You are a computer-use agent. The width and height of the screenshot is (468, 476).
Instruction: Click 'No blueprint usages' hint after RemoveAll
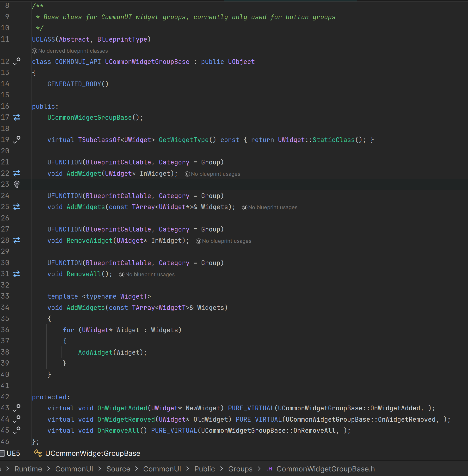tap(150, 275)
